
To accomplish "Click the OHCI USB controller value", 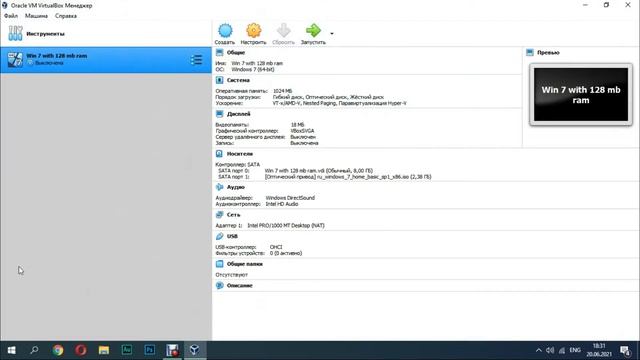I will pos(276,247).
